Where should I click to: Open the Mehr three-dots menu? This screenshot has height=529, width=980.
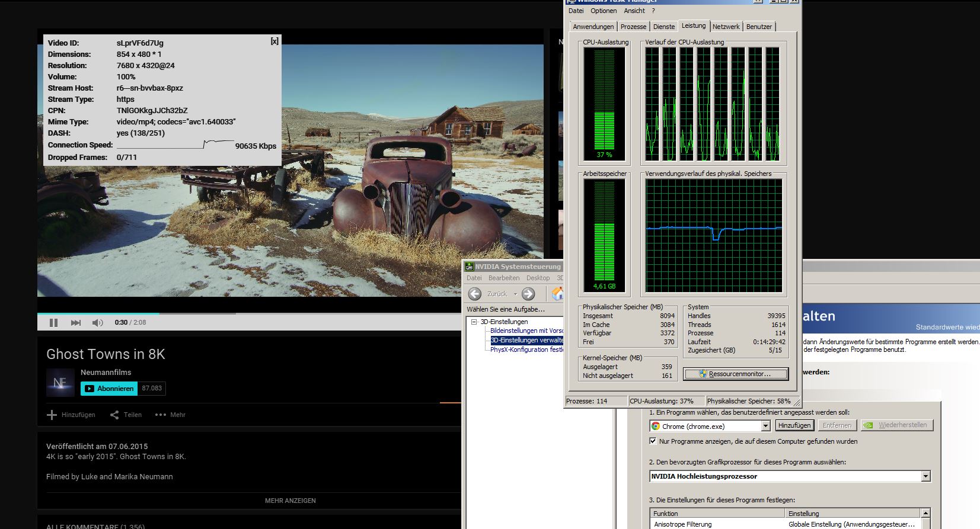[x=170, y=415]
